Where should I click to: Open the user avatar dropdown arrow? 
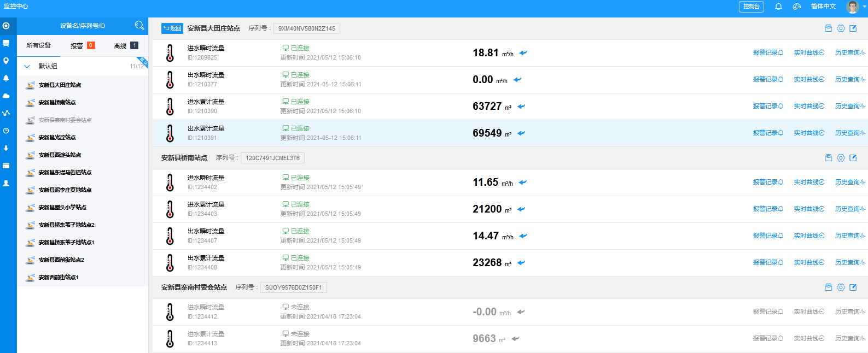click(x=864, y=7)
